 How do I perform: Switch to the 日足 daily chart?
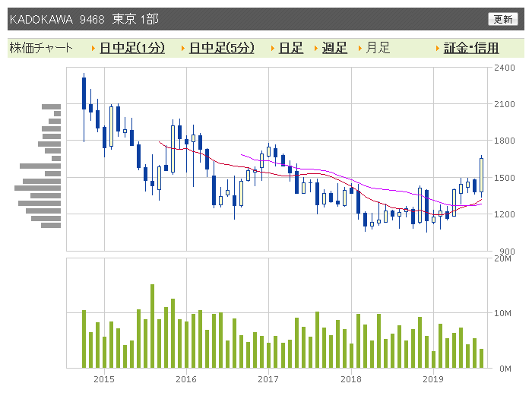click(291, 48)
